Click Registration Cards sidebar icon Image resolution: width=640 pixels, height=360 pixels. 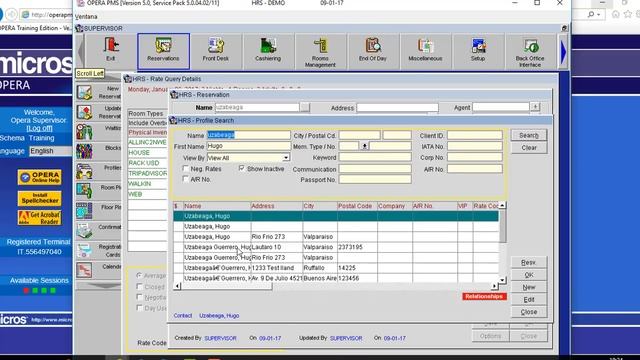tap(84, 250)
